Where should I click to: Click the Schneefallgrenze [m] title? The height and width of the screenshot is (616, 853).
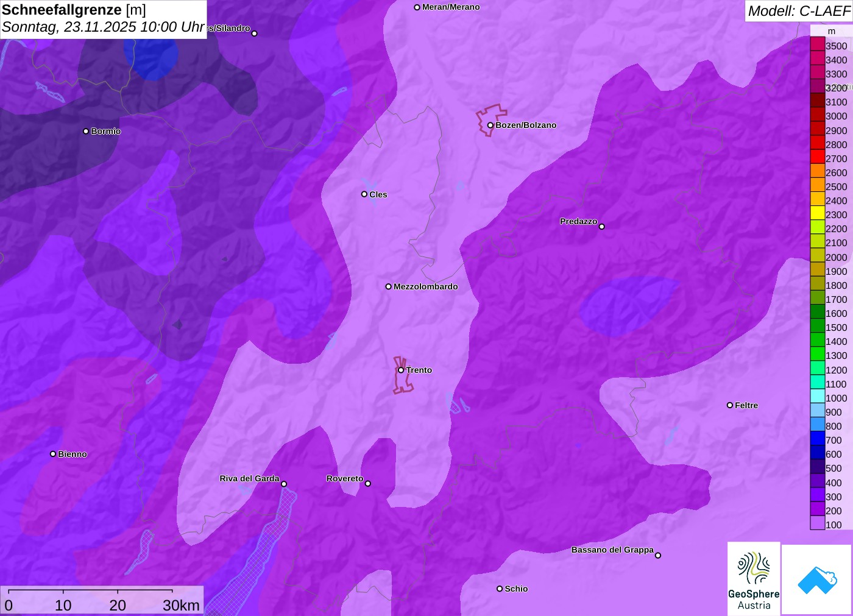coord(74,10)
